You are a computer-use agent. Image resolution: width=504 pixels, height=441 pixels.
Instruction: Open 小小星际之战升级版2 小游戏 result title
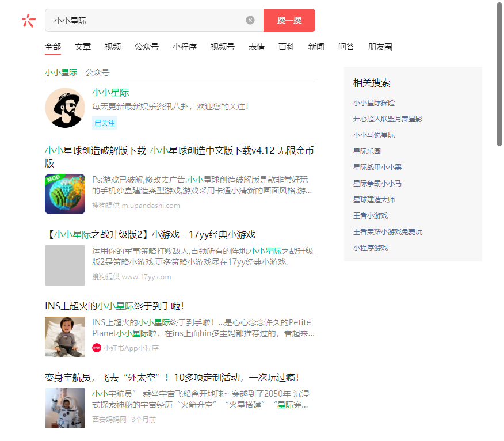coord(150,235)
